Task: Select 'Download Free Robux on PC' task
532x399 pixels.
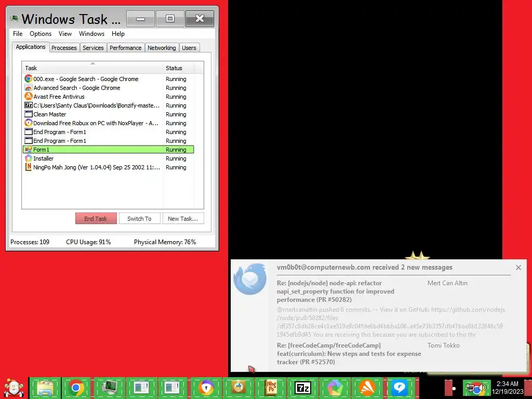Action: tap(108, 123)
